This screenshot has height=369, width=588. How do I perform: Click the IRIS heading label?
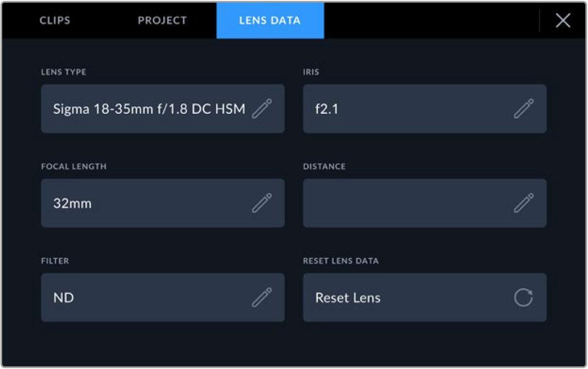coord(311,72)
